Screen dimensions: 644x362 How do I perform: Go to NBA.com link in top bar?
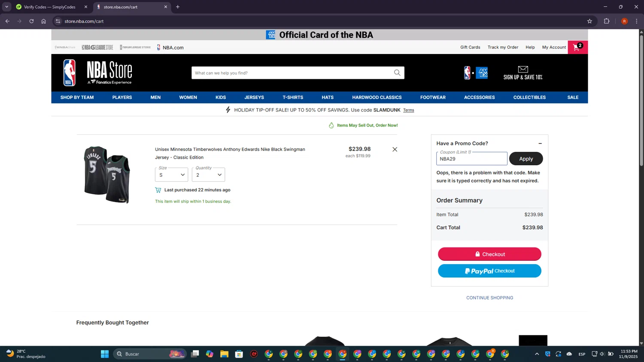(170, 48)
